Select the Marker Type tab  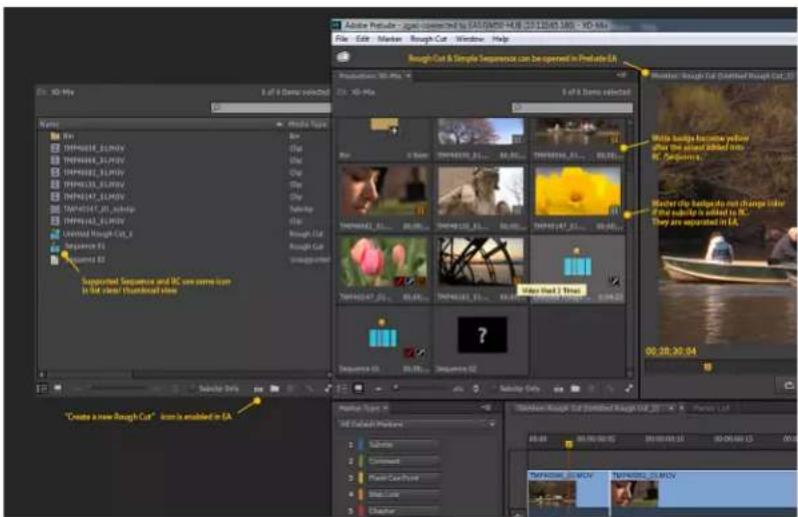tap(360, 408)
